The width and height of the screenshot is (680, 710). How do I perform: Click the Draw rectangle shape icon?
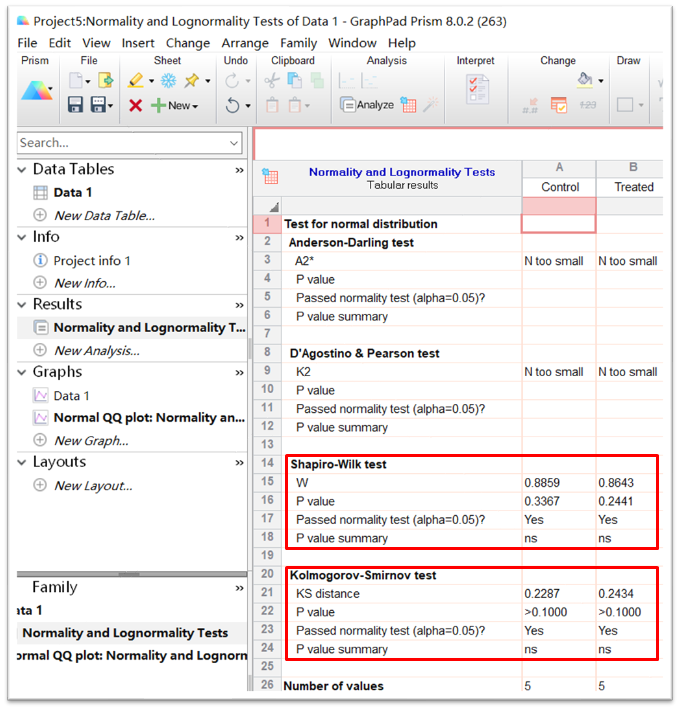pyautogui.click(x=625, y=105)
